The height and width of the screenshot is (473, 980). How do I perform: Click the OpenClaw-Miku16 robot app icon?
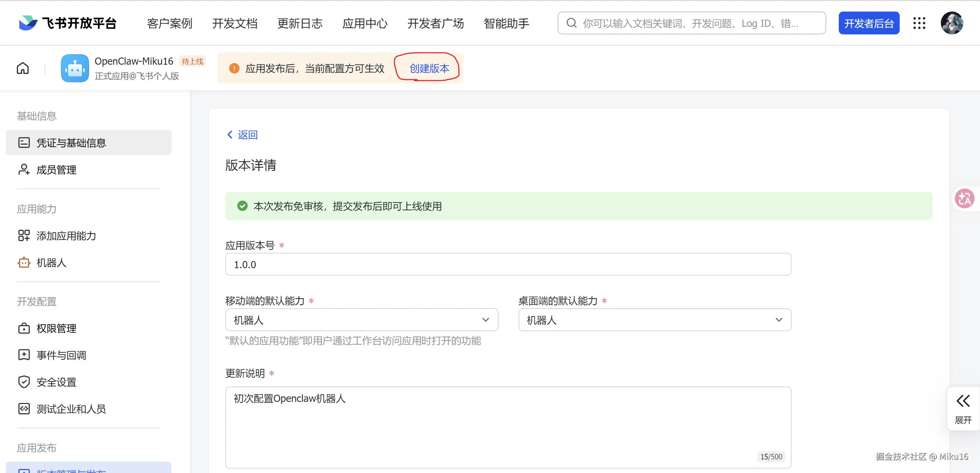tap(75, 68)
